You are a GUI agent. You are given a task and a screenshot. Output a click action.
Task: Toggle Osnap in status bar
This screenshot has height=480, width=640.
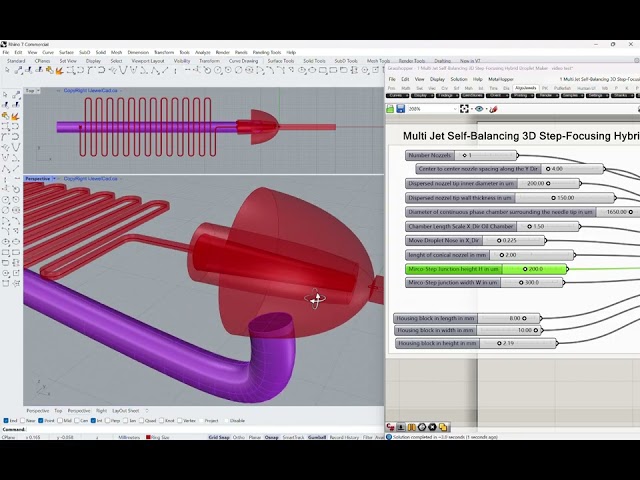point(271,437)
